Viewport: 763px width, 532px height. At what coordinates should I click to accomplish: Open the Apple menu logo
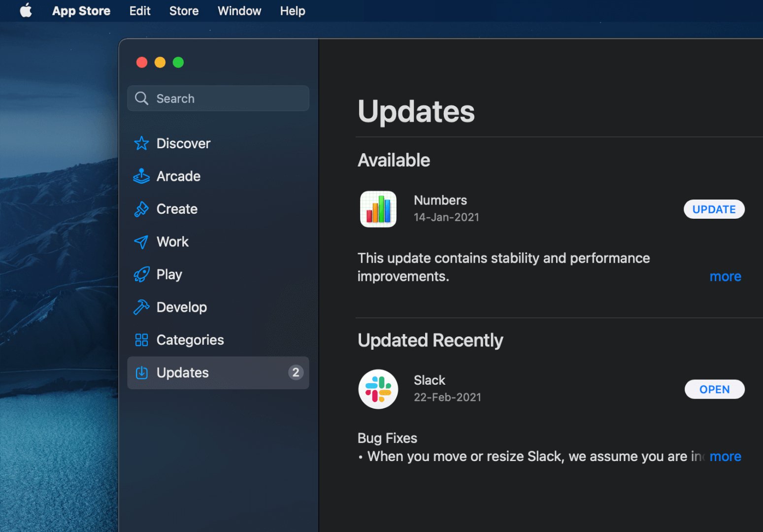26,10
